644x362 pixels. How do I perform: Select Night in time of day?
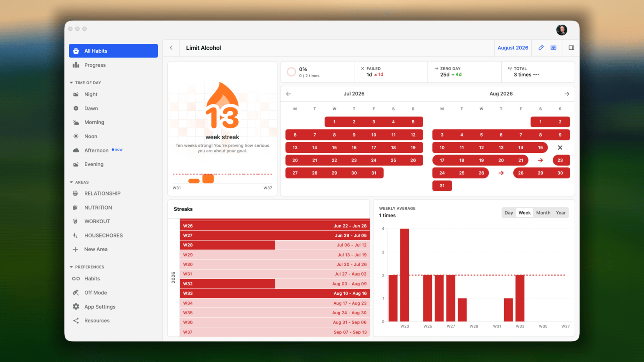[x=113, y=94]
